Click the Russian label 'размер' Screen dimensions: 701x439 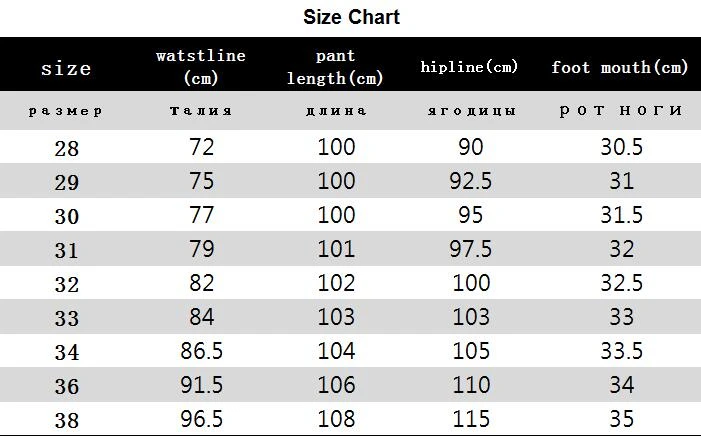click(x=66, y=111)
